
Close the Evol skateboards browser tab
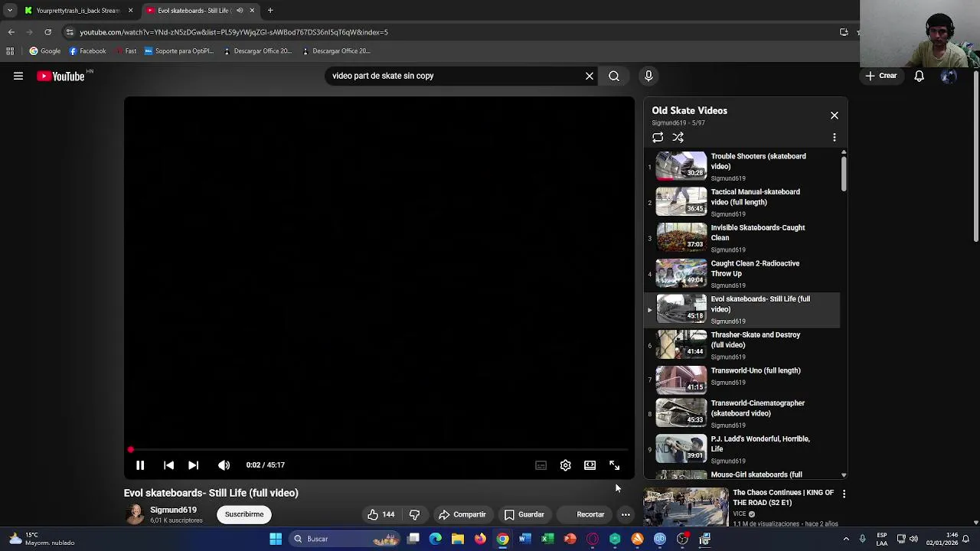tap(251, 11)
